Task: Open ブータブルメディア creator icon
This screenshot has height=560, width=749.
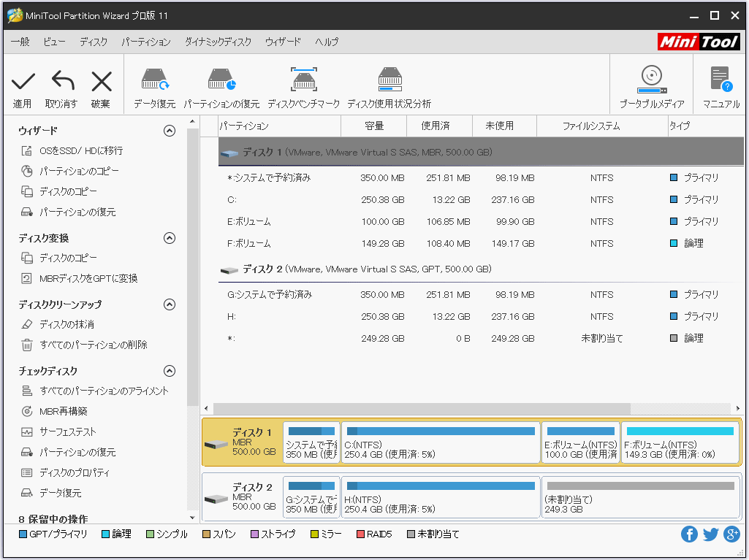Action: tap(651, 84)
